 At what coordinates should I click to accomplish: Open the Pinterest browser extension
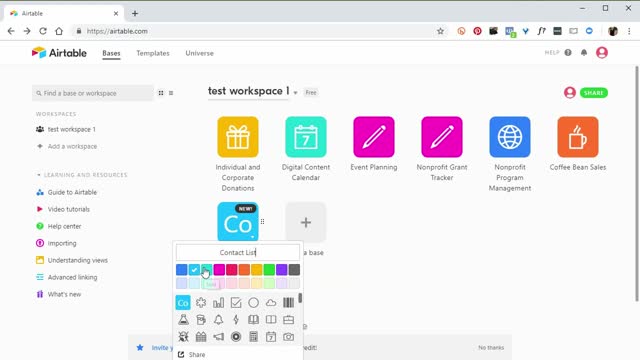(x=477, y=31)
